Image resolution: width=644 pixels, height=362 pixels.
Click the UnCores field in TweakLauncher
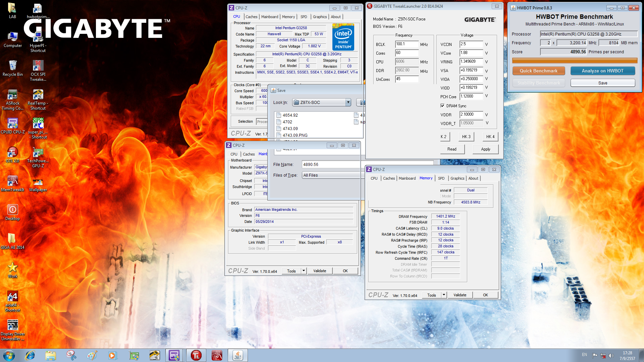pyautogui.click(x=407, y=79)
